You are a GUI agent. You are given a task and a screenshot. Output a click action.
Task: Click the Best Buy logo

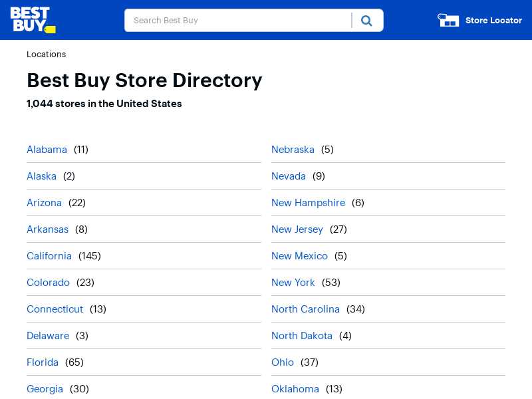(33, 20)
